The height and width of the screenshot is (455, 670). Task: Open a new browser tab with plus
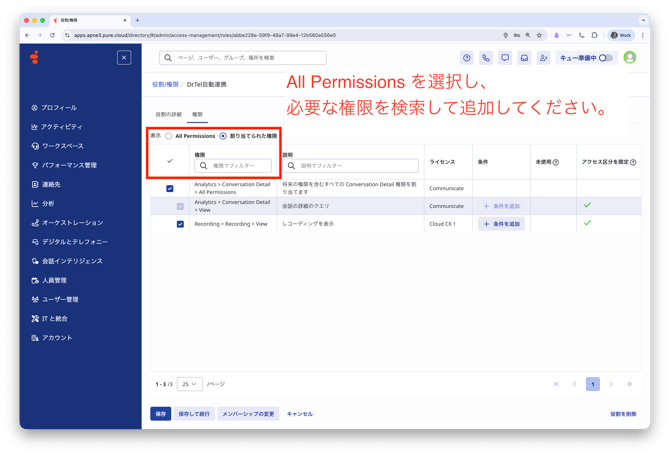(x=137, y=20)
